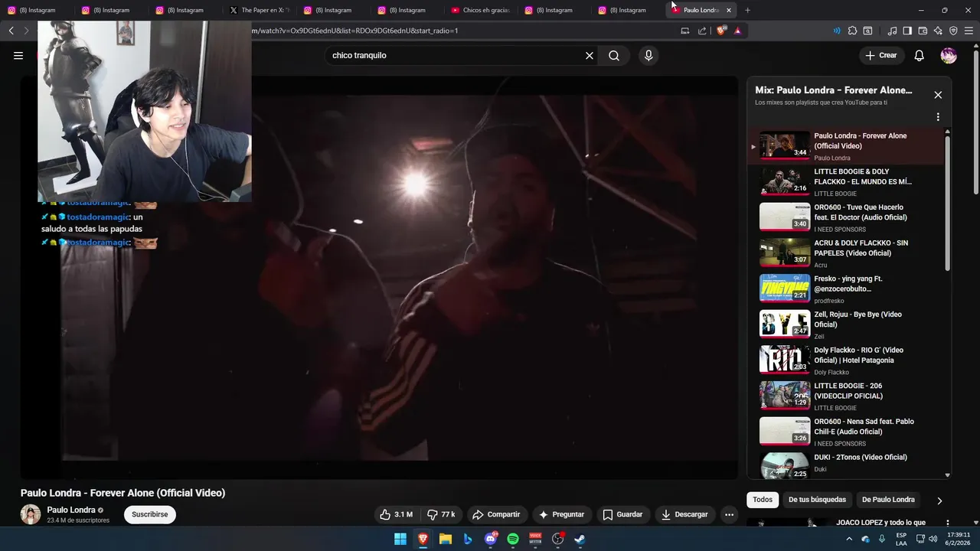Image resolution: width=980 pixels, height=551 pixels.
Task: Click the install/cast screen icon in address bar
Action: click(x=685, y=31)
